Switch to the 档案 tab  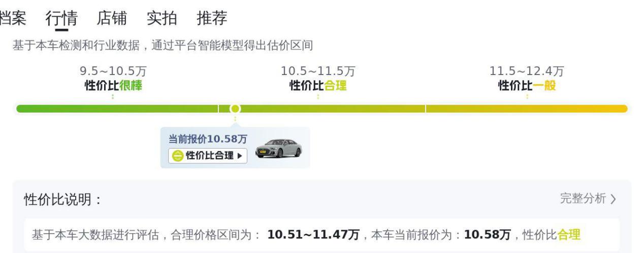tap(12, 18)
